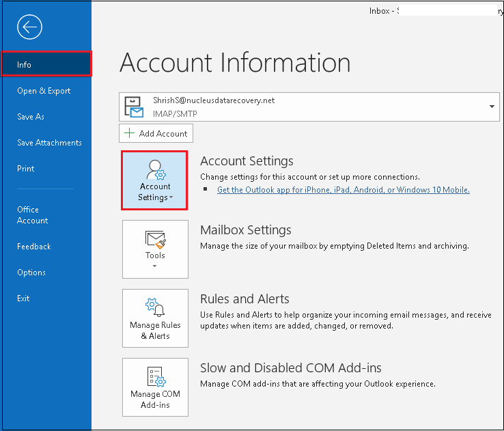Click the IMAP/SMTP account type text
This screenshot has height=431, width=504.
coord(175,114)
